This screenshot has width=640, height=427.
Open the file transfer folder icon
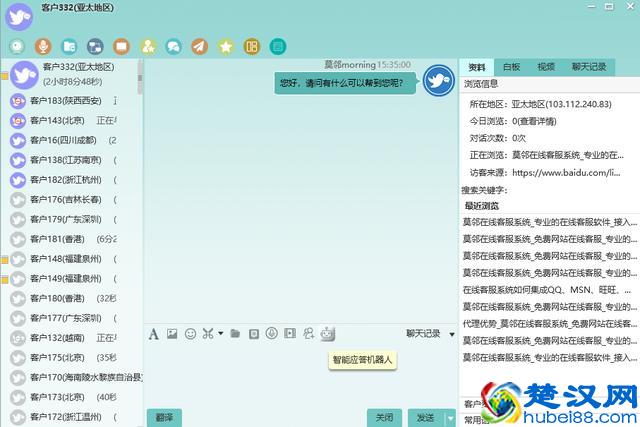(x=69, y=47)
